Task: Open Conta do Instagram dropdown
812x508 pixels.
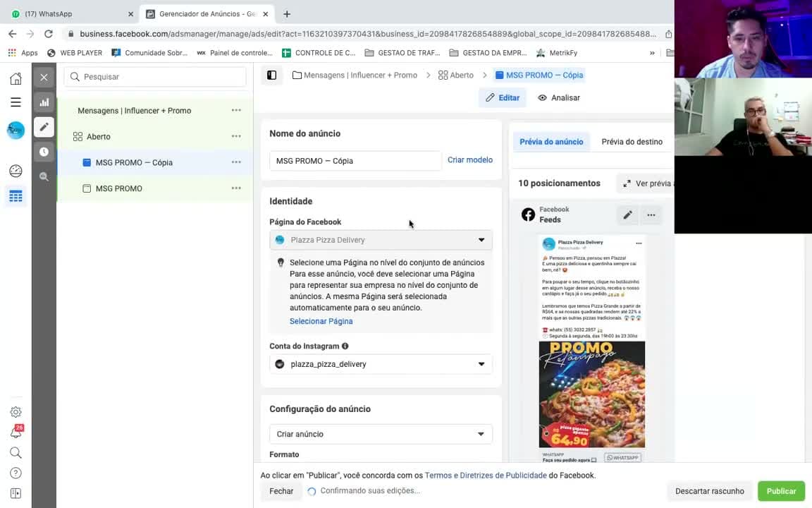Action: point(381,364)
